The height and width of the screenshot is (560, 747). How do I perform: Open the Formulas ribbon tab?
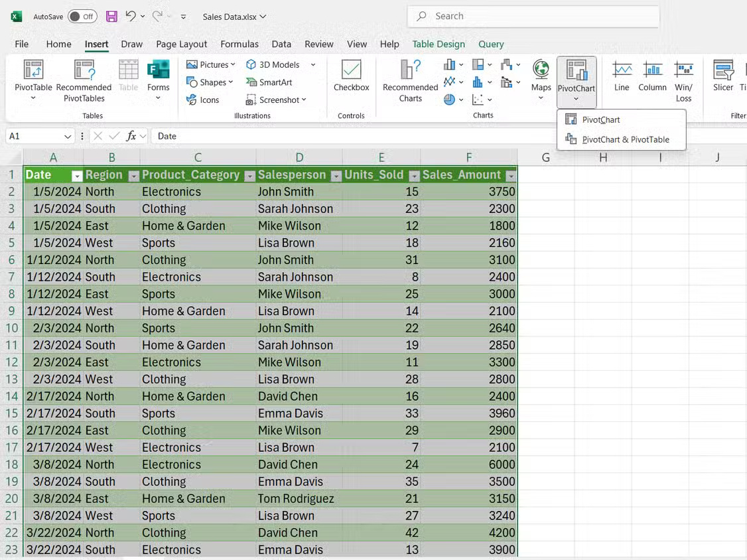[x=239, y=44]
